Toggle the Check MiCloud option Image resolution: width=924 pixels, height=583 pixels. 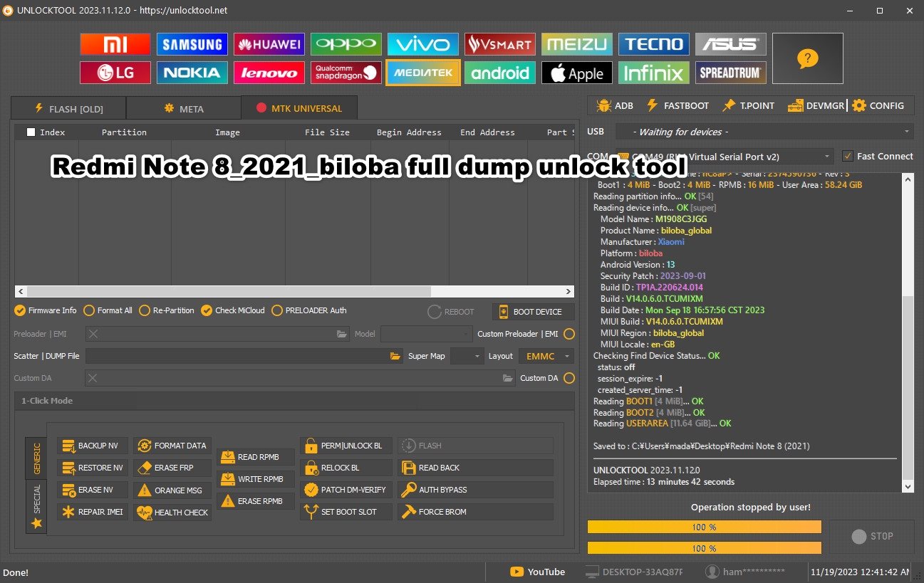[x=207, y=310]
